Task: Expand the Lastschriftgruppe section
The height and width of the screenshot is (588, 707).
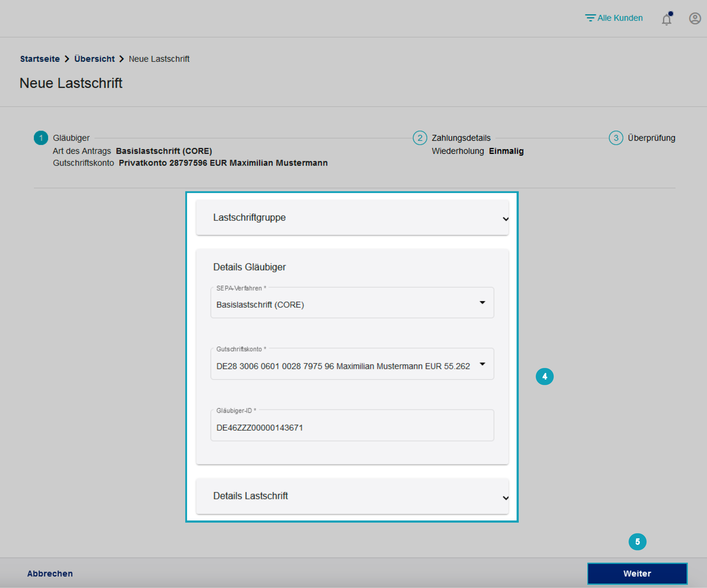Action: (352, 218)
